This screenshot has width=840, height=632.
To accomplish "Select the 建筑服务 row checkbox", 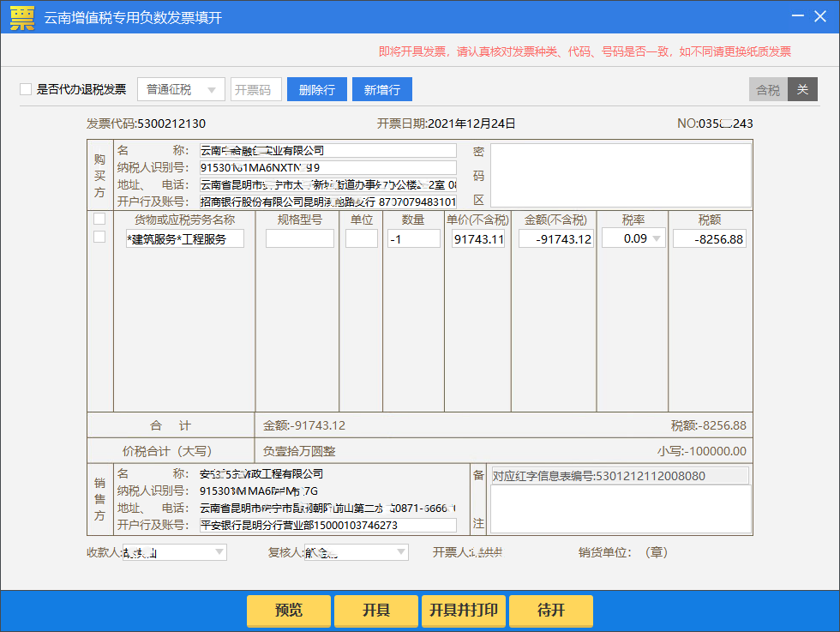I will (x=99, y=237).
